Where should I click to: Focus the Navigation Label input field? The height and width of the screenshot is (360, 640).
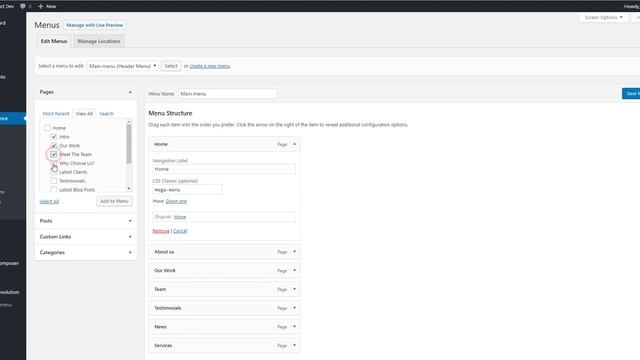coord(224,169)
